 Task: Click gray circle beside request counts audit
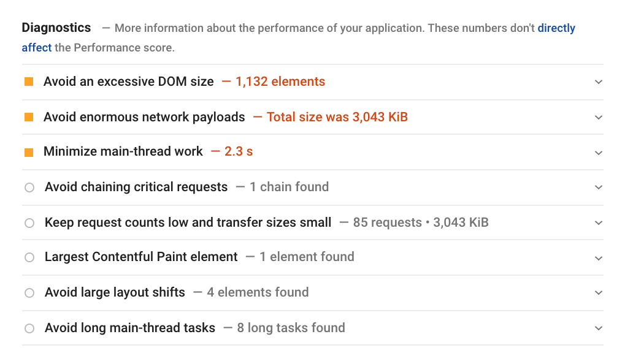click(29, 223)
